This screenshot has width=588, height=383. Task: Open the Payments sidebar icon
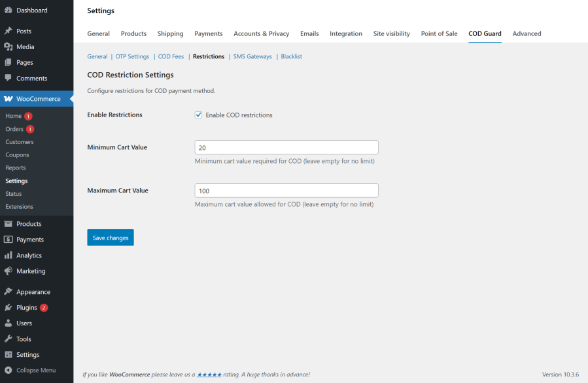click(8, 239)
